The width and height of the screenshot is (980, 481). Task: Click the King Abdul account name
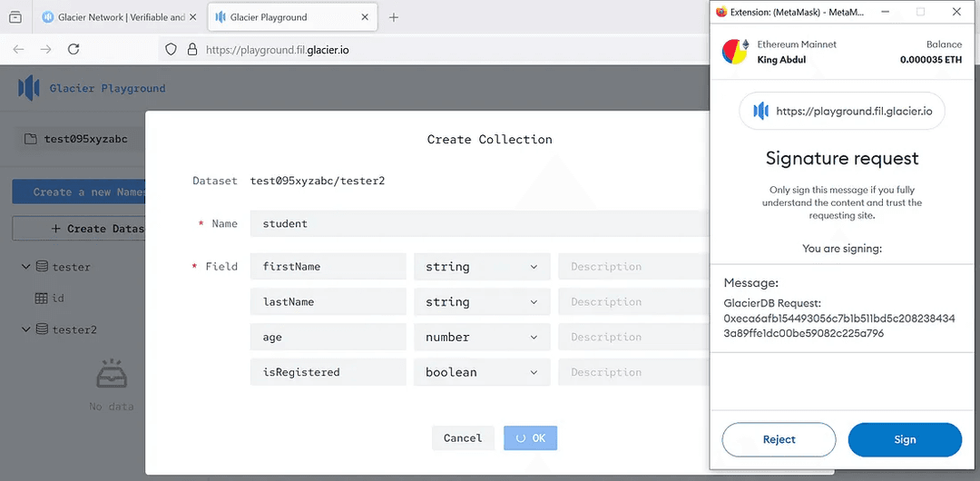[x=784, y=60]
